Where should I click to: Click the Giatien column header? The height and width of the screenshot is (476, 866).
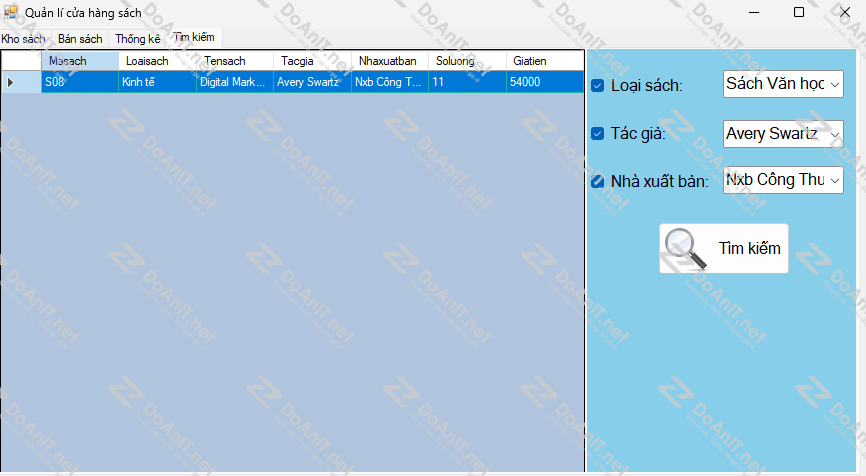pos(544,61)
